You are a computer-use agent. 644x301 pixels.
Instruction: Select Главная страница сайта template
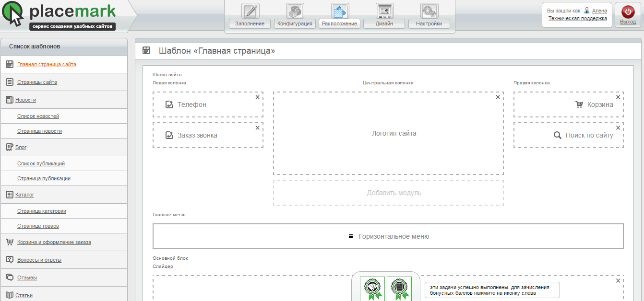coord(47,64)
